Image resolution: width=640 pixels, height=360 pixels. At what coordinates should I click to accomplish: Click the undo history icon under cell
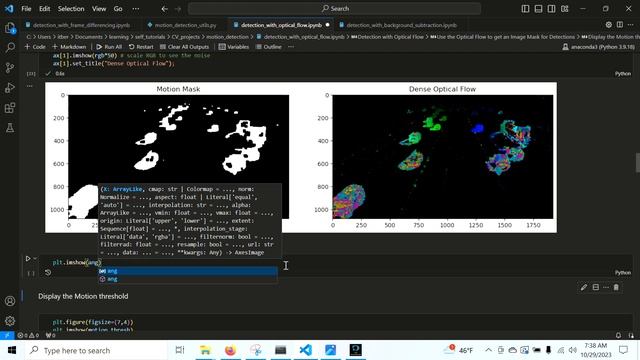pyautogui.click(x=48, y=273)
